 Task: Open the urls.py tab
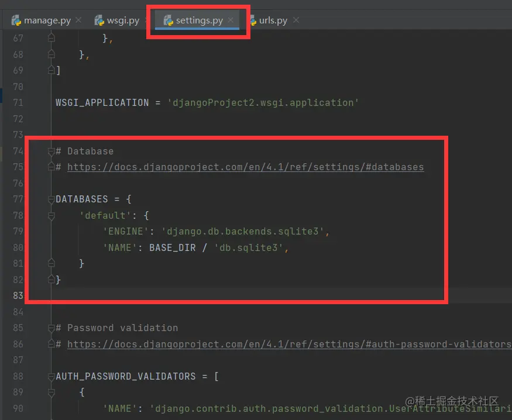(x=273, y=20)
